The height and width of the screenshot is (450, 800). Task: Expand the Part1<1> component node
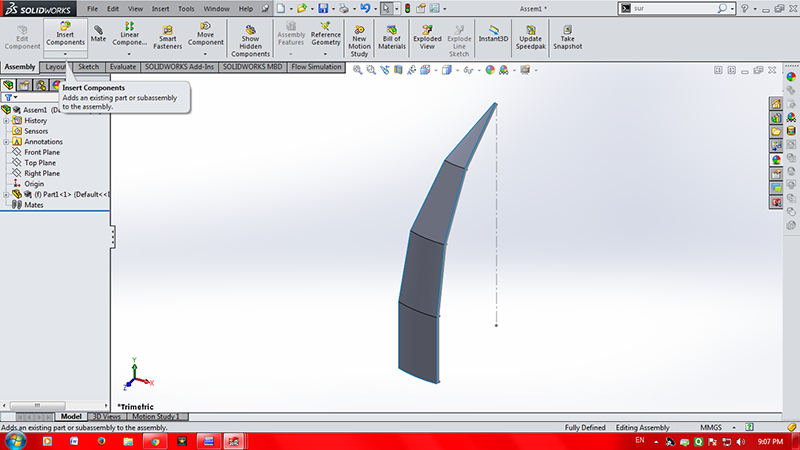coord(6,194)
